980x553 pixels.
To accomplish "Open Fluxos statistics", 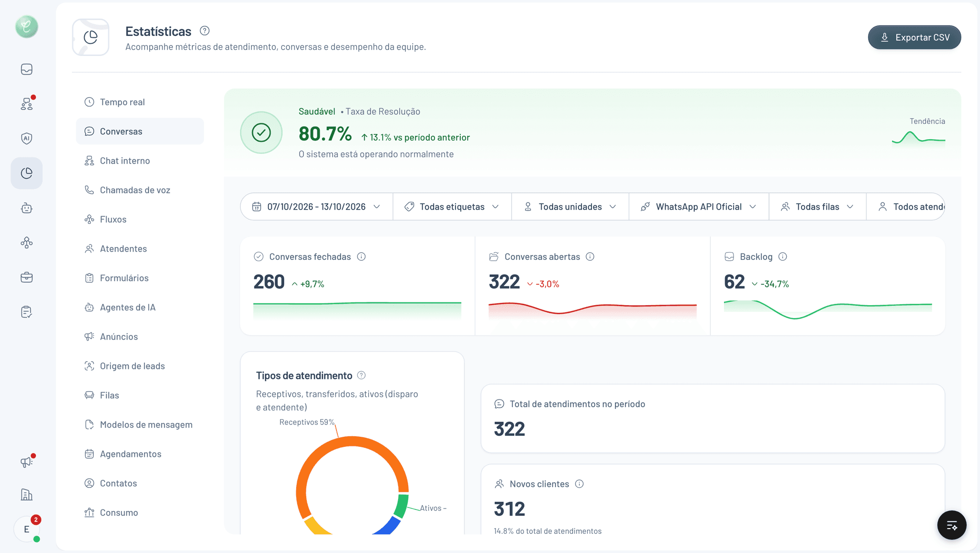I will pos(140,219).
